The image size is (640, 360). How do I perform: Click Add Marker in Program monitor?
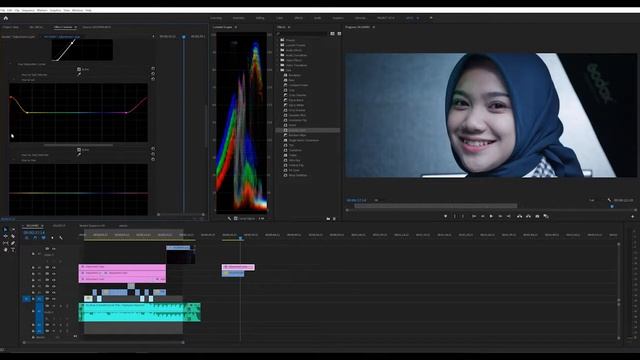click(x=445, y=216)
